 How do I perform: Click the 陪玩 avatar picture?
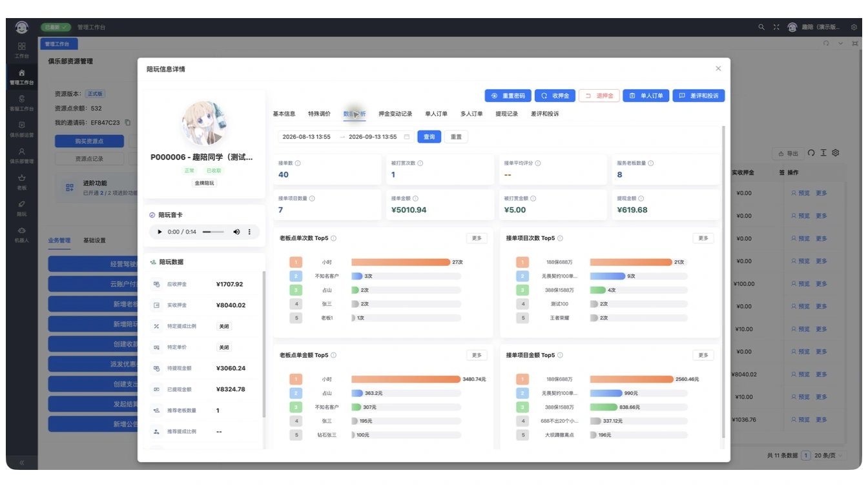pyautogui.click(x=203, y=123)
